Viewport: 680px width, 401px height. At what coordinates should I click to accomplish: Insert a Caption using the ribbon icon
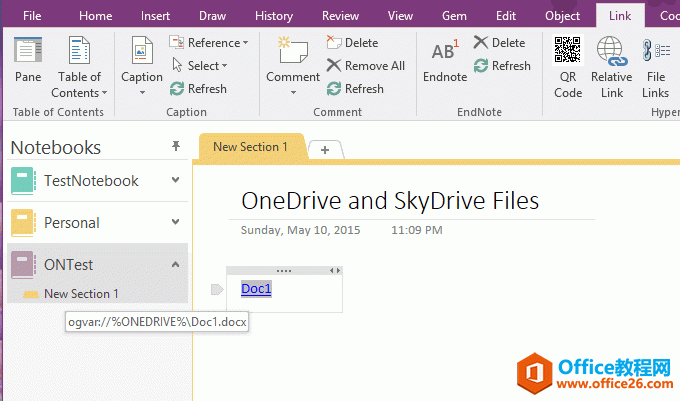click(142, 60)
